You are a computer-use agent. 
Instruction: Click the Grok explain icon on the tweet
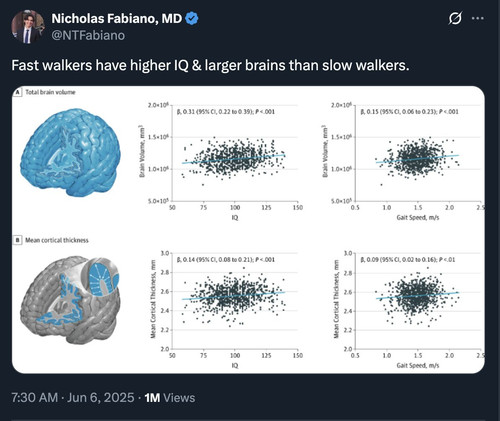tap(455, 18)
